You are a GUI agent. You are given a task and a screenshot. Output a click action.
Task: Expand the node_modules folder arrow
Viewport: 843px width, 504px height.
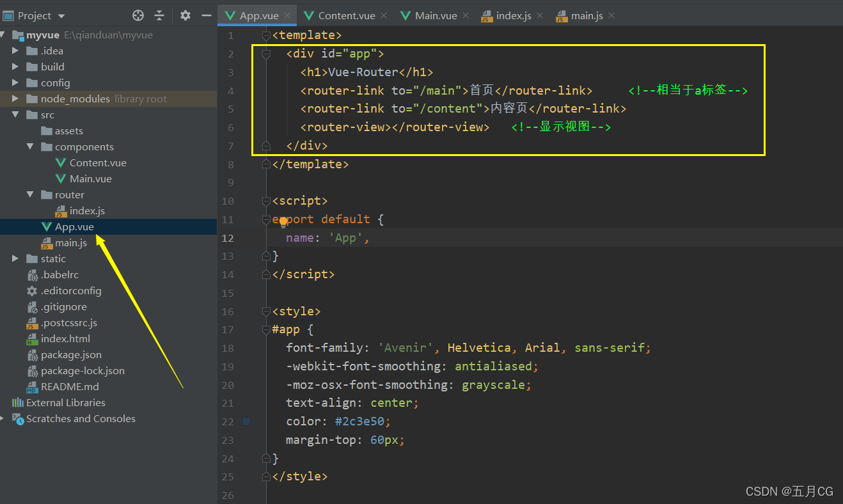(15, 99)
